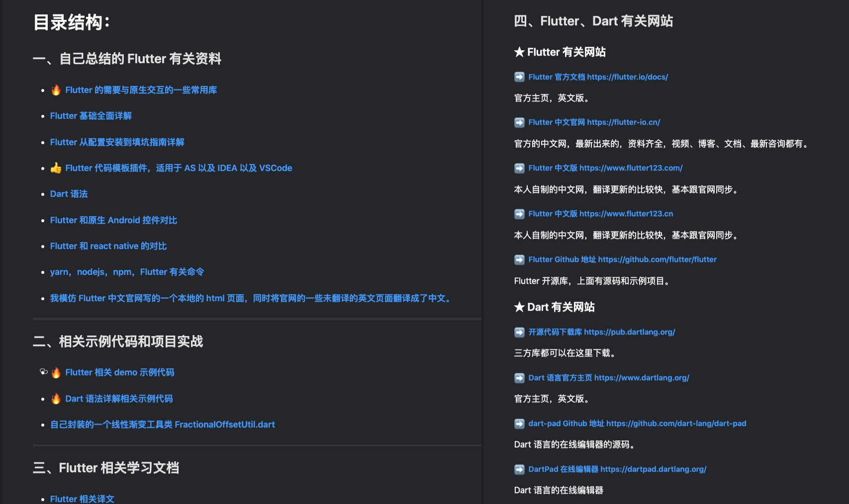Open Flutter 中文版 www.flutter123.cn link
849x504 pixels.
[x=601, y=214]
